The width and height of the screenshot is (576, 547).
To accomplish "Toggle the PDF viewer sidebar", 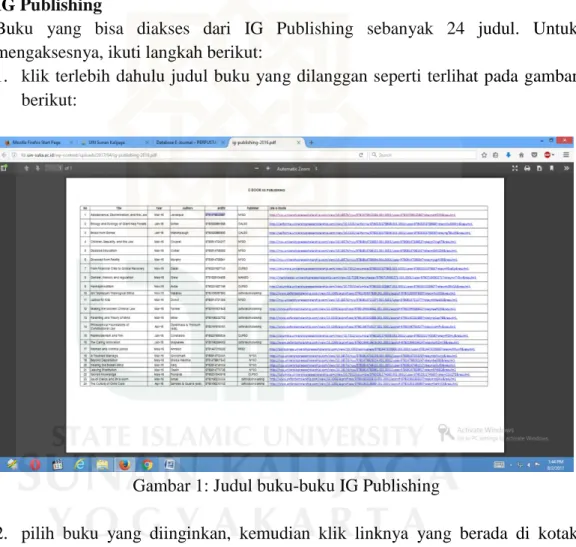I will point(4,168).
